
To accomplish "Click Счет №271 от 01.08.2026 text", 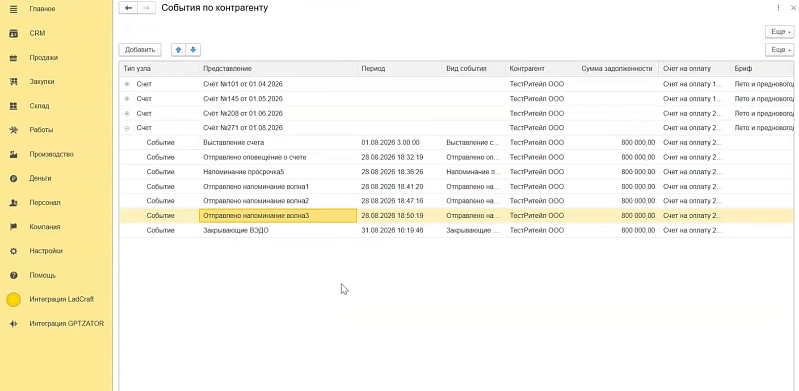I will coord(243,128).
